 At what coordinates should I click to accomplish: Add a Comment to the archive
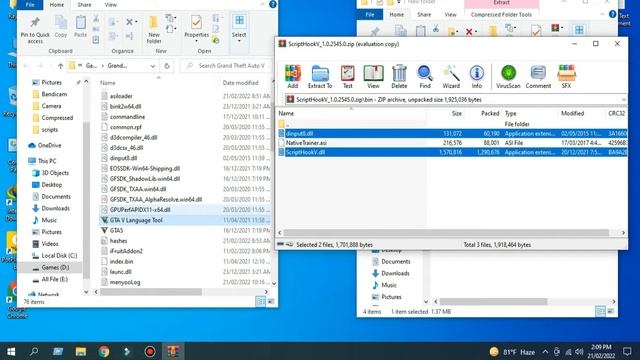(538, 76)
